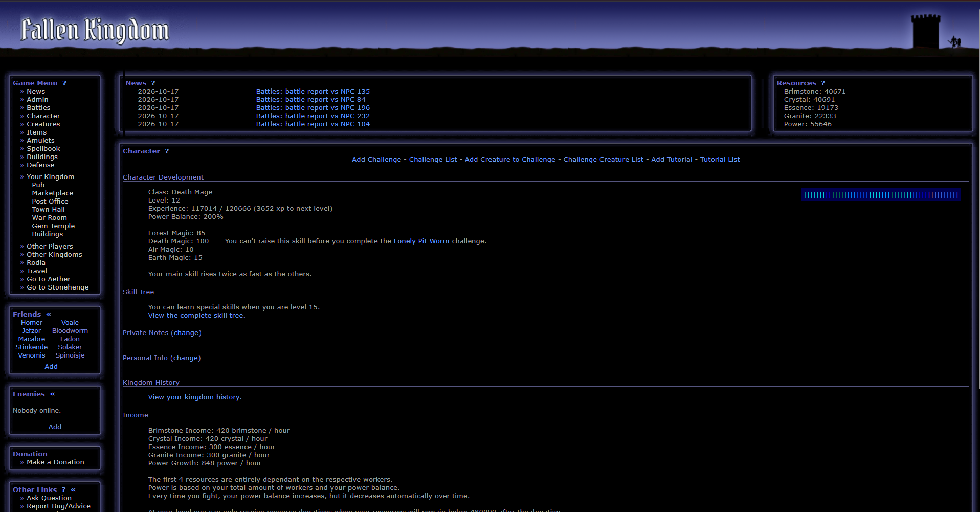This screenshot has width=980, height=512.
Task: Open the Marketplace page
Action: 53,193
